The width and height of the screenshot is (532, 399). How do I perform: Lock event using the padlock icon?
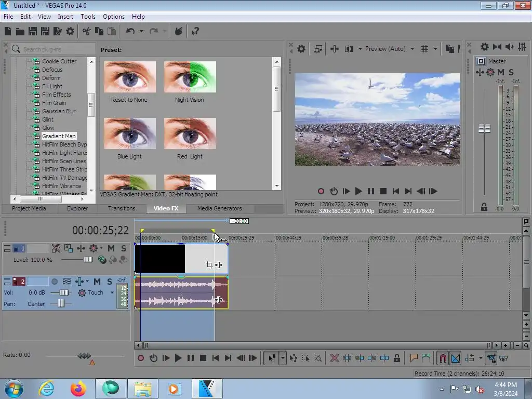click(x=396, y=358)
